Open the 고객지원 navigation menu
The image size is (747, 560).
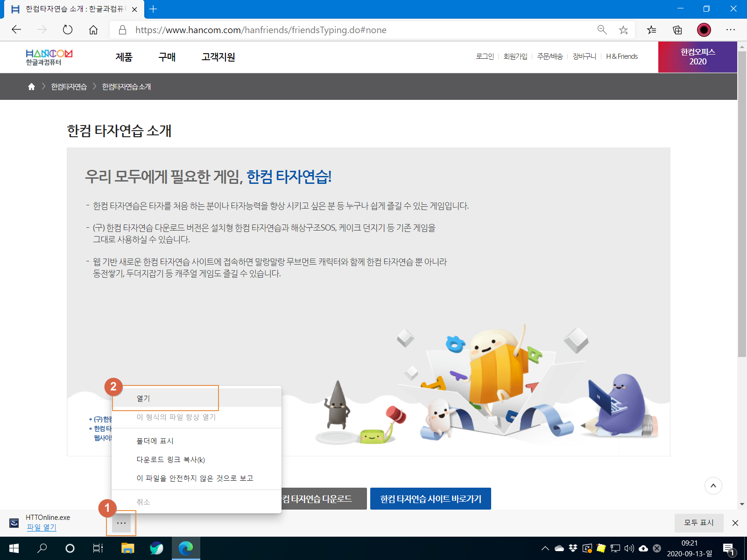pyautogui.click(x=218, y=57)
